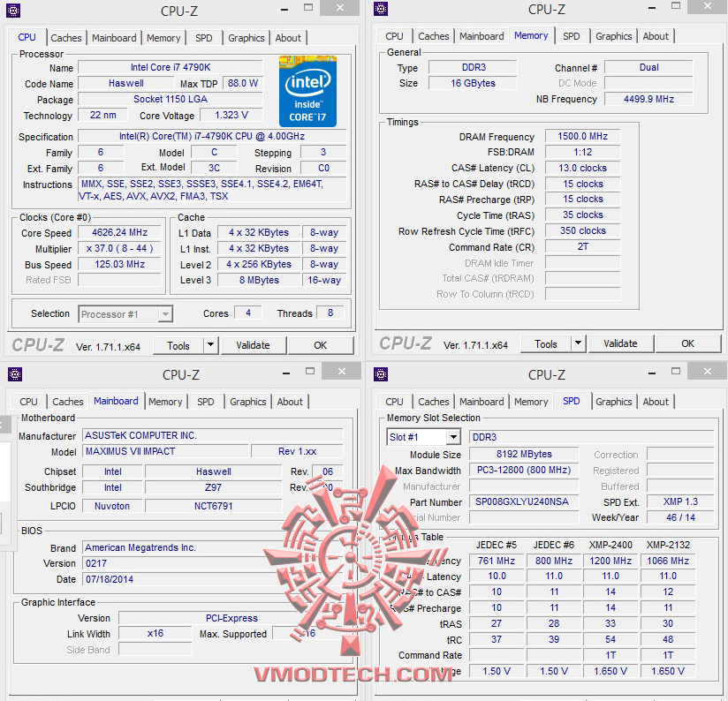Select Graphics tab in the Memory window

pyautogui.click(x=614, y=36)
